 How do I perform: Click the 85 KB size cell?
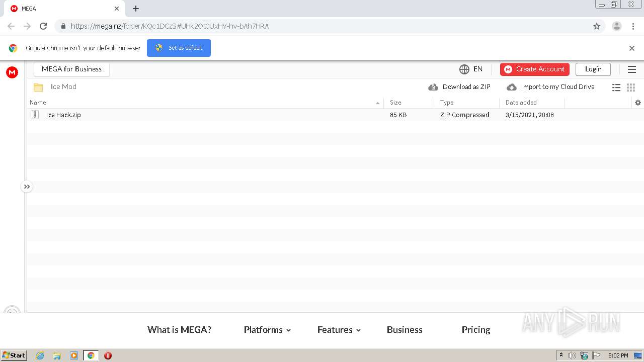398,115
